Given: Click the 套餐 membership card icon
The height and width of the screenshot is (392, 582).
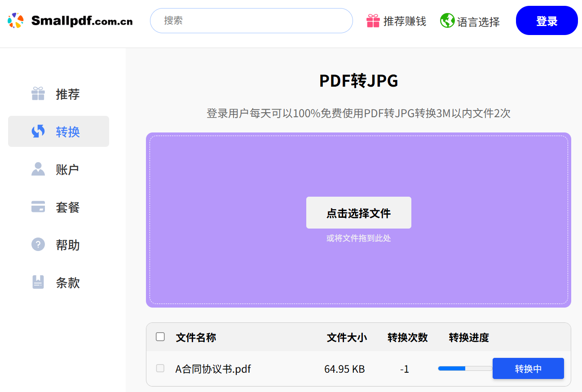Looking at the screenshot, I should 38,207.
